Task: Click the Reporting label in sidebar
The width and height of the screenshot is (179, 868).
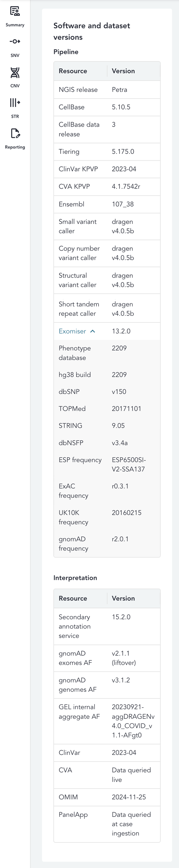Action: coord(15,147)
